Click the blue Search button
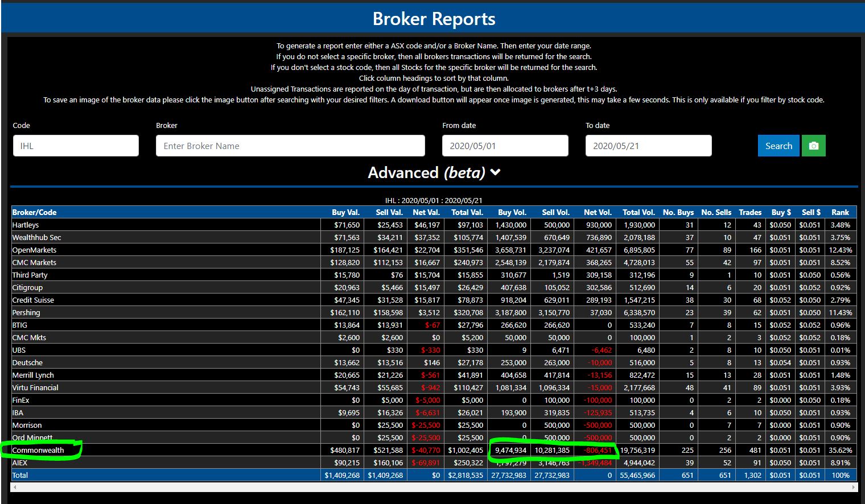The image size is (865, 504). coord(778,146)
